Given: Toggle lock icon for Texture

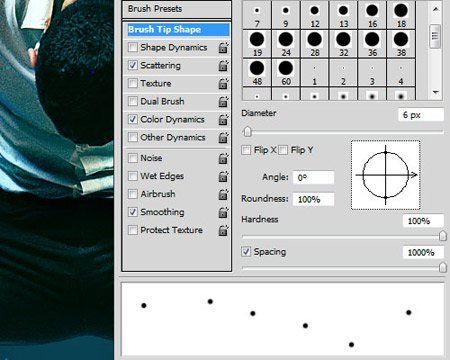Looking at the screenshot, I should tap(223, 84).
